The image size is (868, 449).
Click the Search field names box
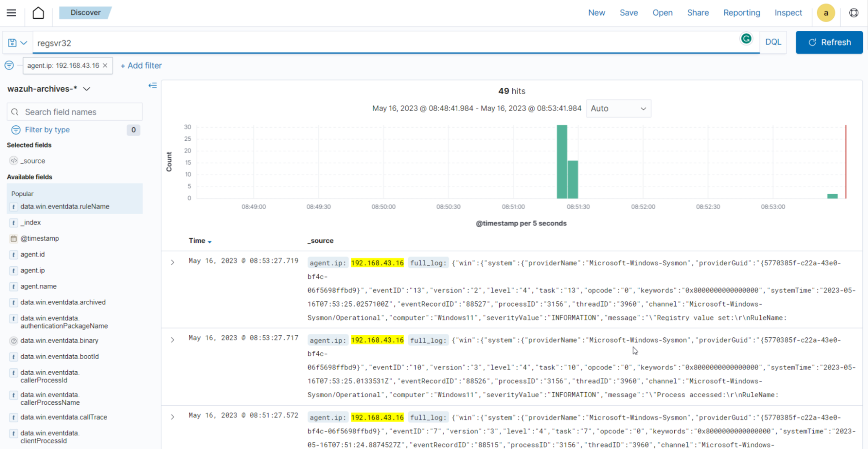tap(75, 112)
